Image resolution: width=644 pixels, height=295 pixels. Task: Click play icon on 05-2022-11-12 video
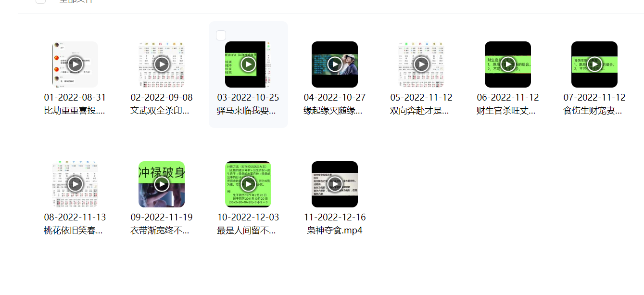click(421, 64)
